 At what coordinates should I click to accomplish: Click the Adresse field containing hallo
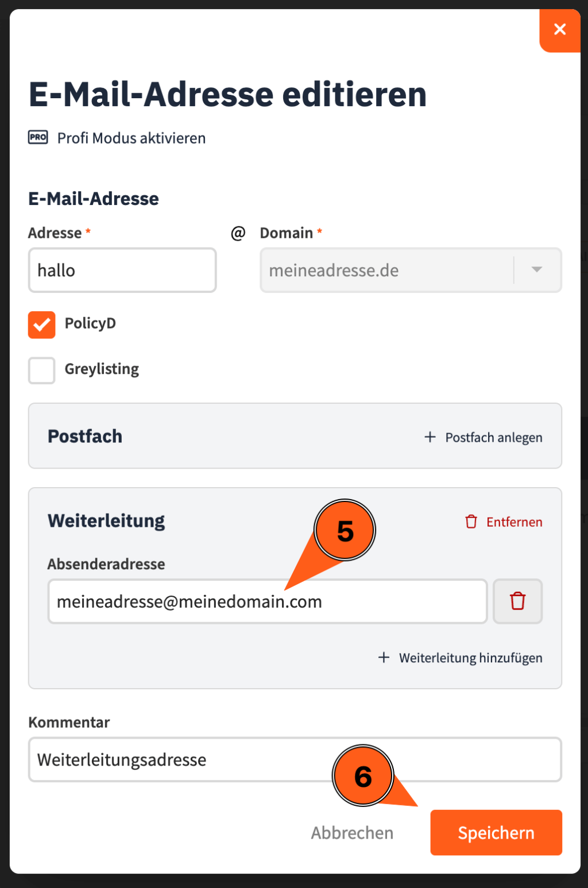(122, 270)
